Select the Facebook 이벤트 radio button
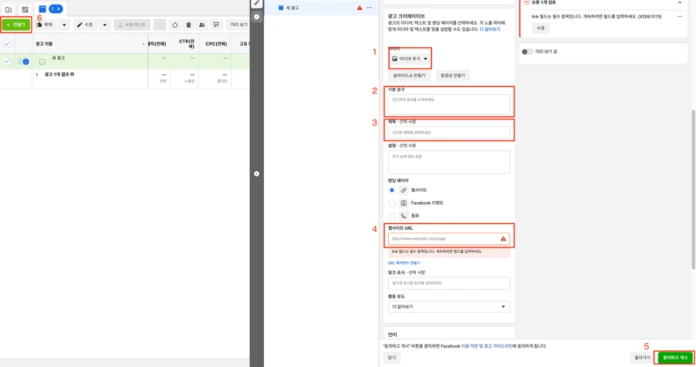The width and height of the screenshot is (696, 367). pos(392,203)
